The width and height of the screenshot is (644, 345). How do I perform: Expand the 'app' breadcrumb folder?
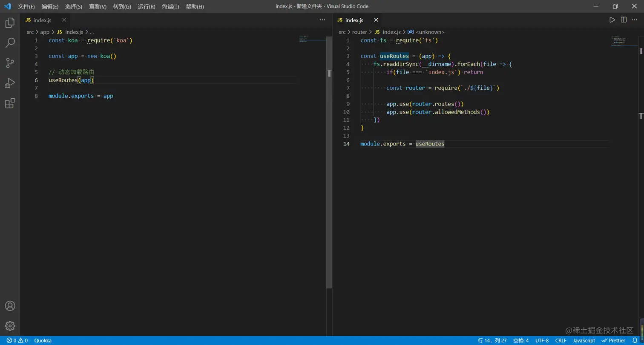[45, 32]
